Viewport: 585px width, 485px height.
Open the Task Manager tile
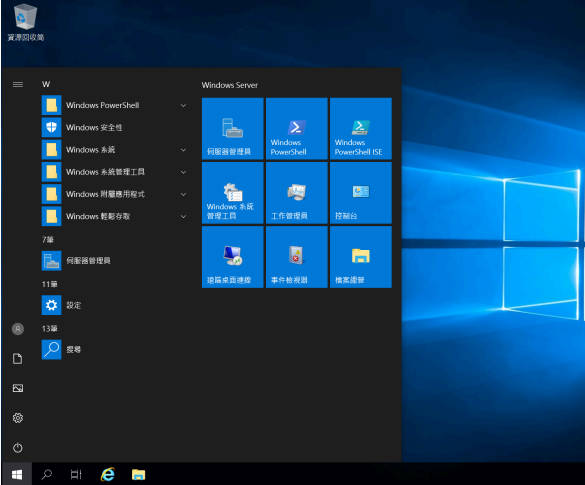click(x=297, y=193)
